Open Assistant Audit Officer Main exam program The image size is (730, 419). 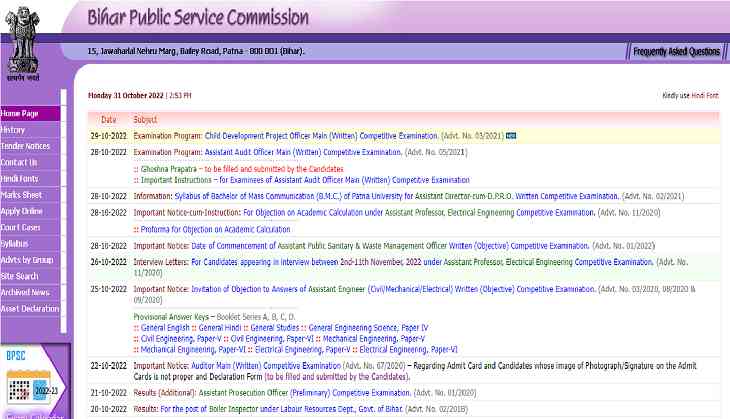click(303, 152)
